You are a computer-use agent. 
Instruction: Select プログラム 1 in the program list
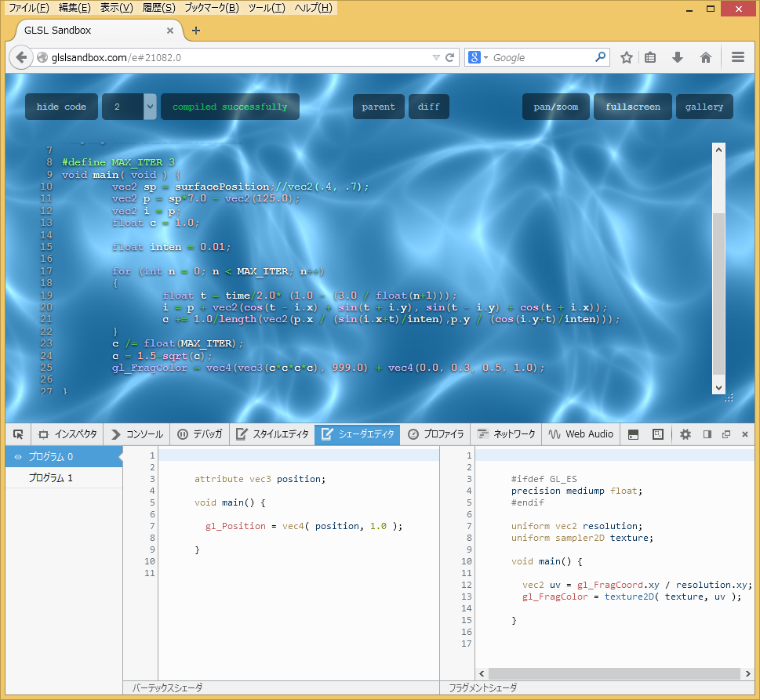click(51, 478)
